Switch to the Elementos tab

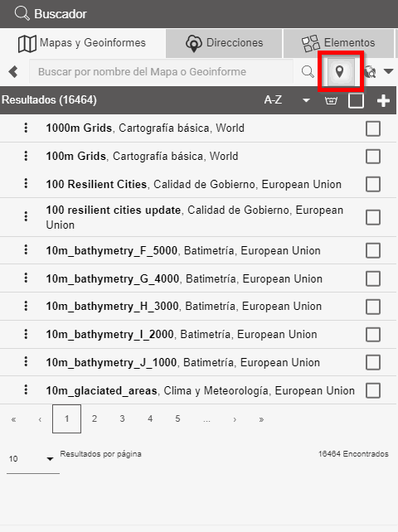click(x=338, y=43)
